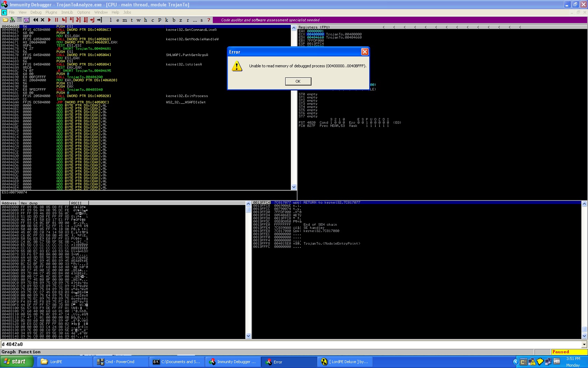The image size is (588, 368).
Task: Click stack pane scrollbar up arrow
Action: [x=584, y=203]
